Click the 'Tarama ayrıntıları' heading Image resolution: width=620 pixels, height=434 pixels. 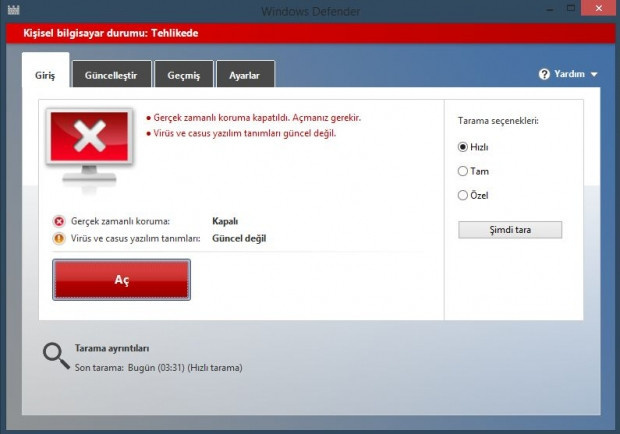[112, 348]
